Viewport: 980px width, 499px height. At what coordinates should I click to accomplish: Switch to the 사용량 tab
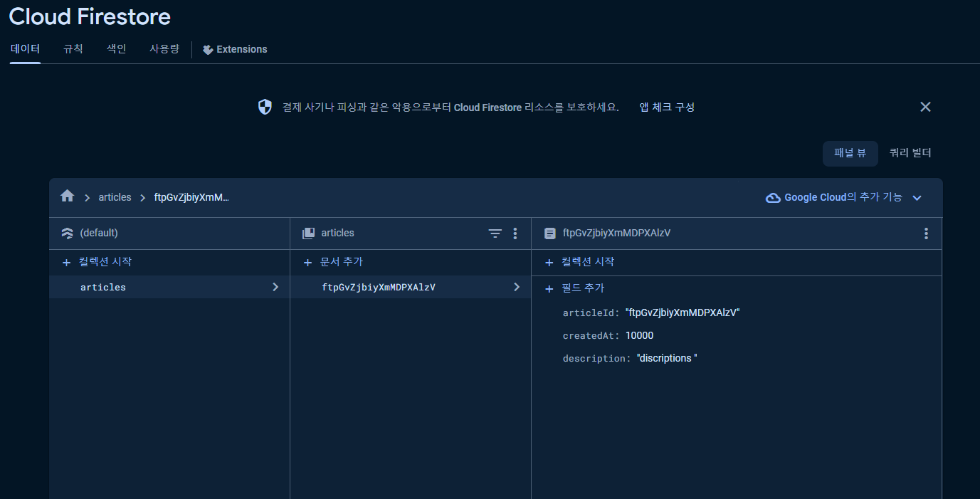(164, 49)
